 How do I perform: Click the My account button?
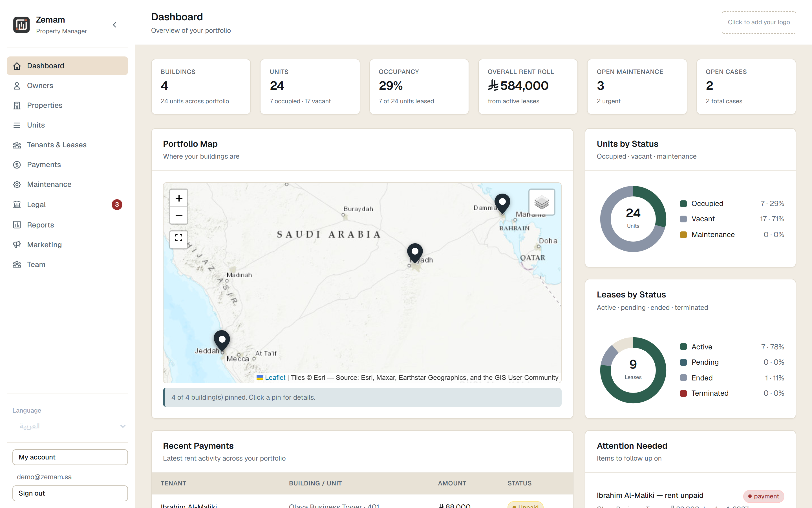pos(70,457)
